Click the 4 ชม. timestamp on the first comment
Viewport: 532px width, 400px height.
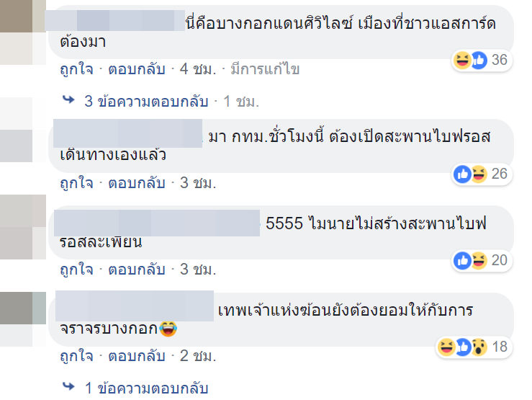(198, 70)
